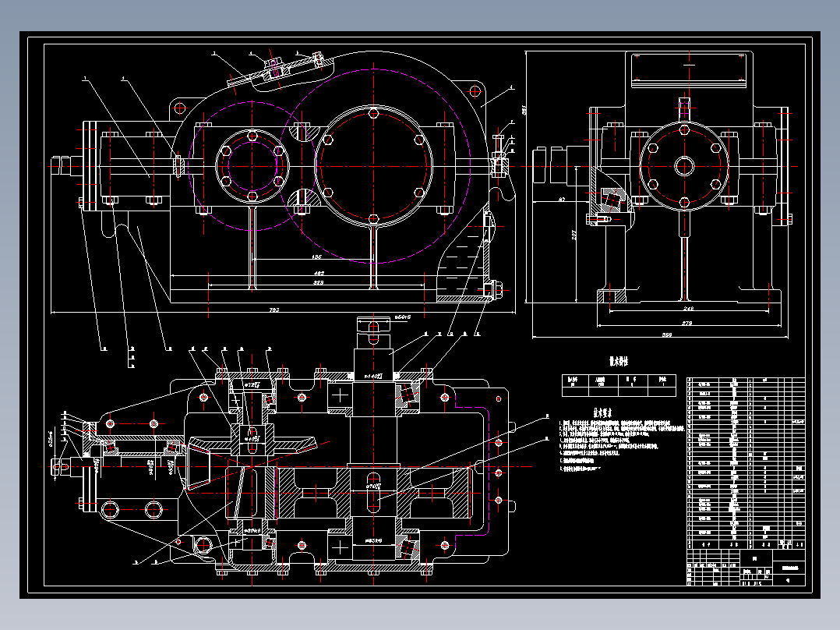This screenshot has width=840, height=630.
Task: Click the overall length dimension 763
Action: point(274,310)
